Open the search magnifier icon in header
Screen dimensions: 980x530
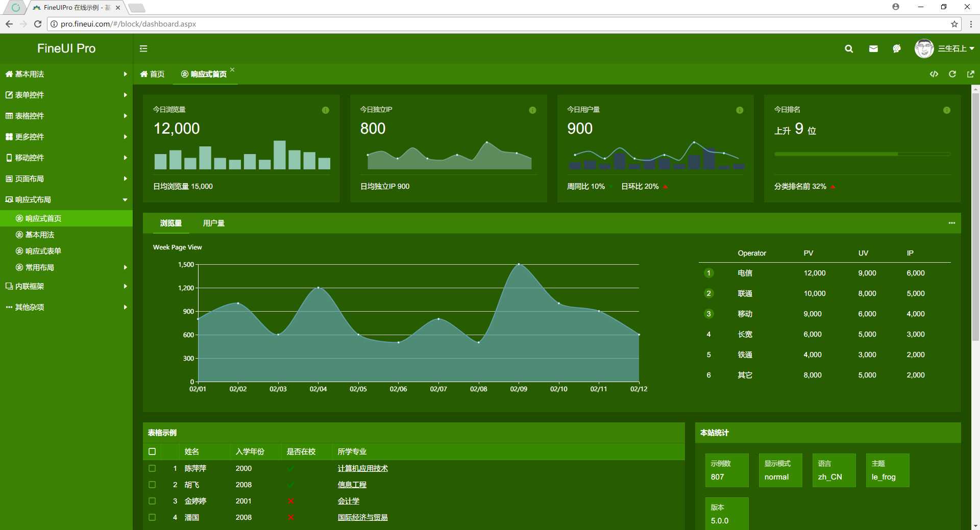[849, 48]
